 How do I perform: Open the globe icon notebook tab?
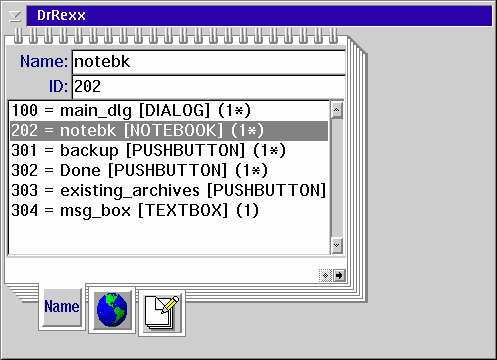point(112,310)
